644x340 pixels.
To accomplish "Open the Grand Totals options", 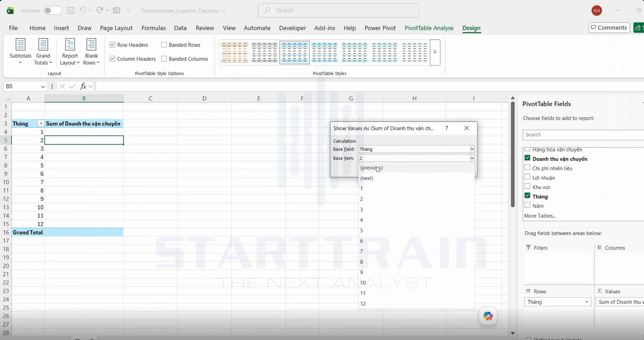I will click(43, 52).
